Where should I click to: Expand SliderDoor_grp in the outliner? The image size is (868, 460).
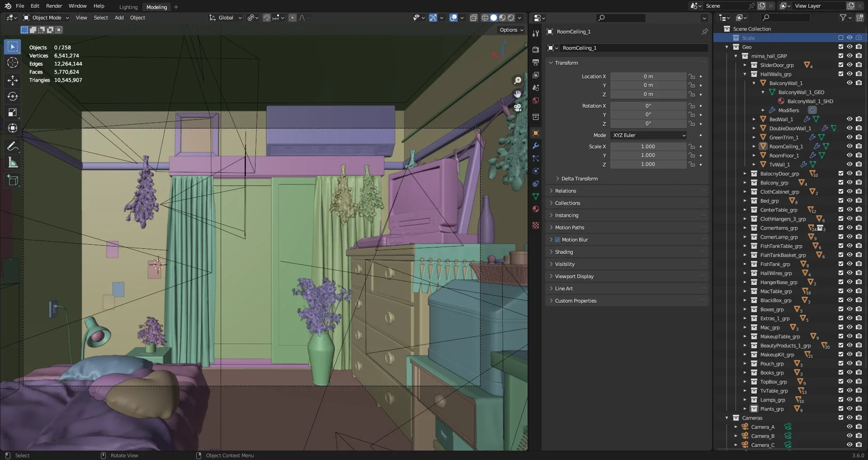click(745, 65)
